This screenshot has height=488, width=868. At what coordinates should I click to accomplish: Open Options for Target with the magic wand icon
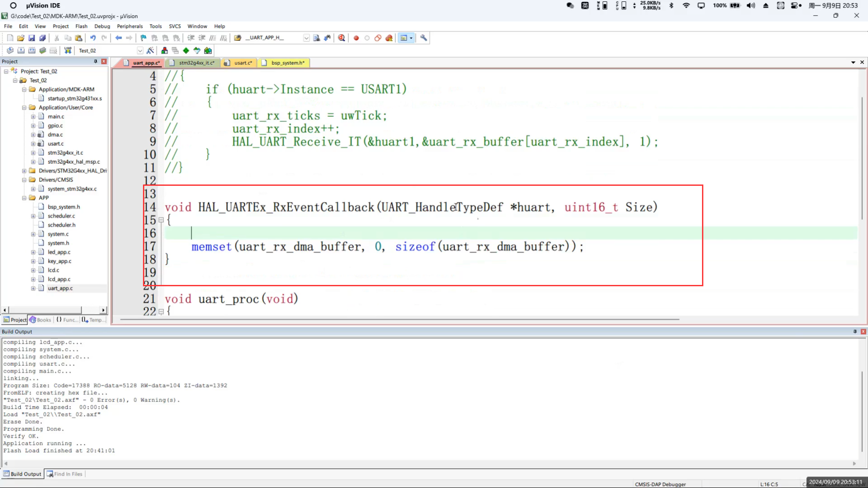[150, 50]
